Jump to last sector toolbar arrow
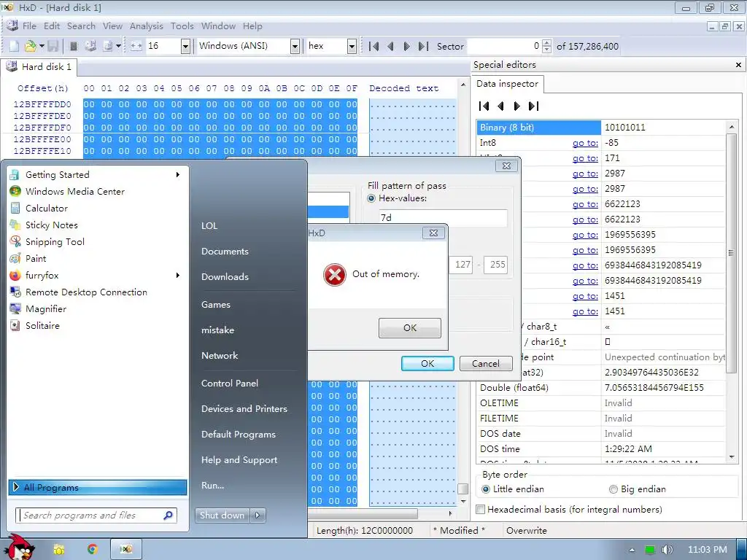 coord(423,46)
